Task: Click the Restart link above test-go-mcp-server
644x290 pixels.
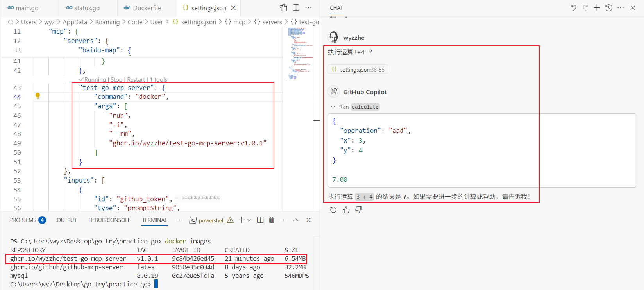Action: 136,80
